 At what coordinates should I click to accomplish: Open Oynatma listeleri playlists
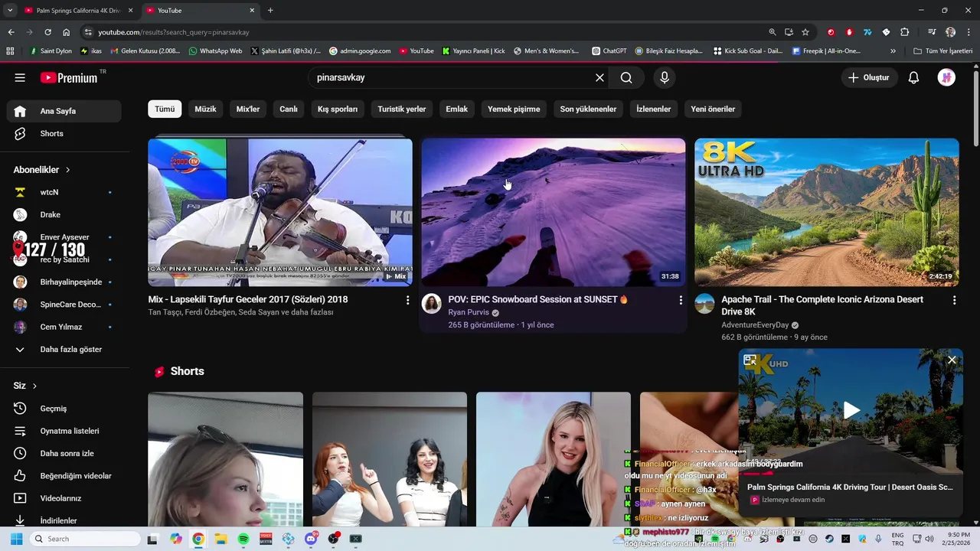tap(64, 431)
